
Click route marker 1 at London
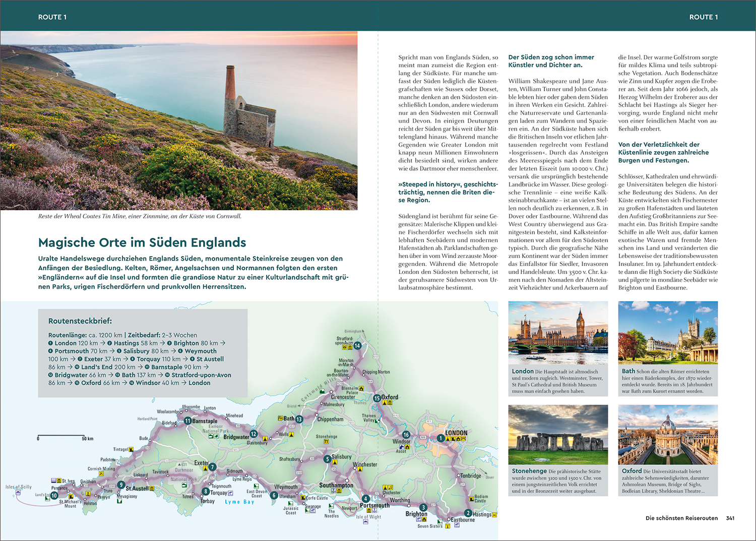click(x=440, y=438)
